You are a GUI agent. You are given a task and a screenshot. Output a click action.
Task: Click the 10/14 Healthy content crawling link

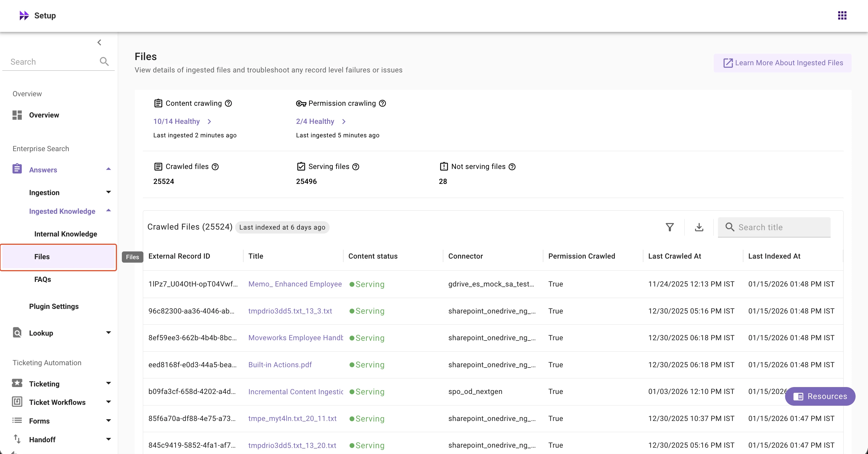point(176,121)
